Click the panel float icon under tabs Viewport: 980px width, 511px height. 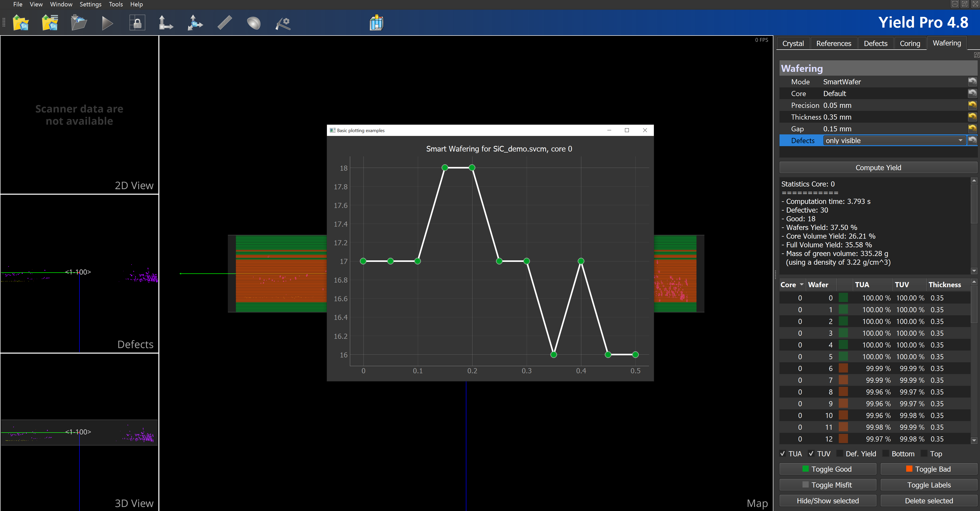point(976,55)
